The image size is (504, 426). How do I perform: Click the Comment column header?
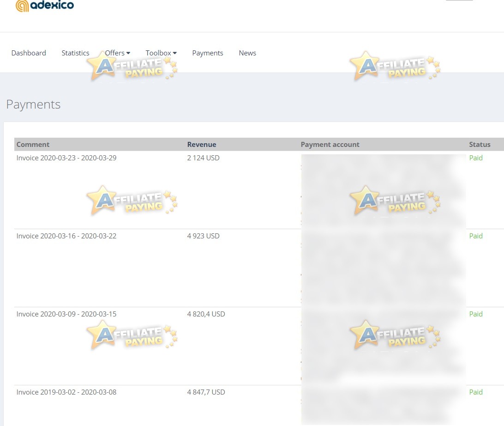pyautogui.click(x=33, y=145)
